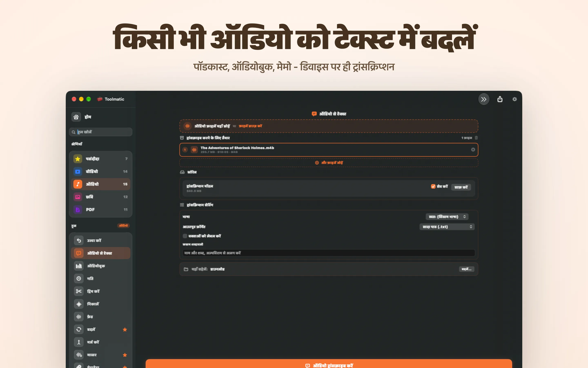Click the tool search field (टूल खोजें)
Viewport: 588px width, 368px height.
101,132
